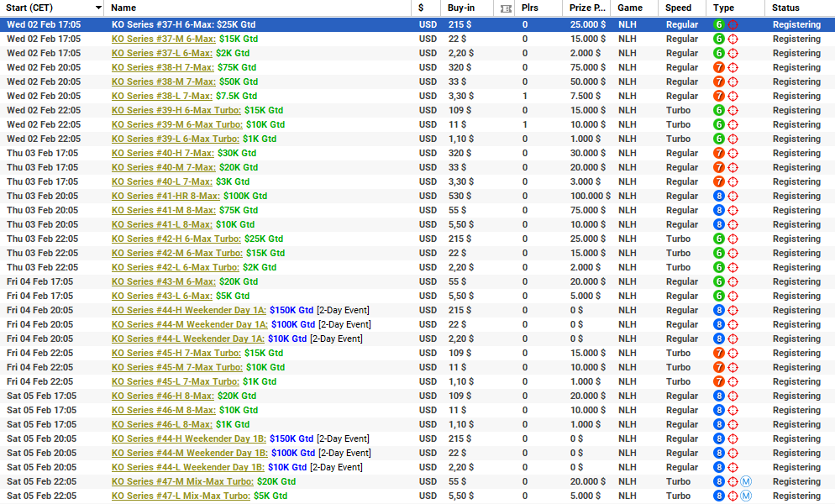
Task: Open KO Series #44-H Weekender Day 1A link
Action: point(188,310)
